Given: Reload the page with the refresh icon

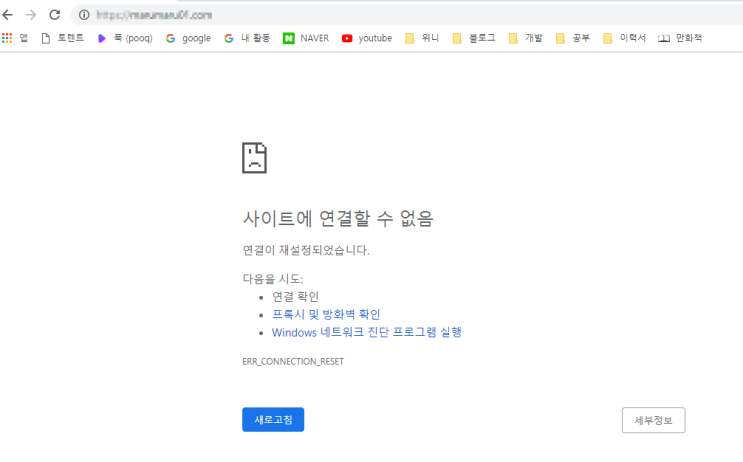Looking at the screenshot, I should tap(55, 15).
